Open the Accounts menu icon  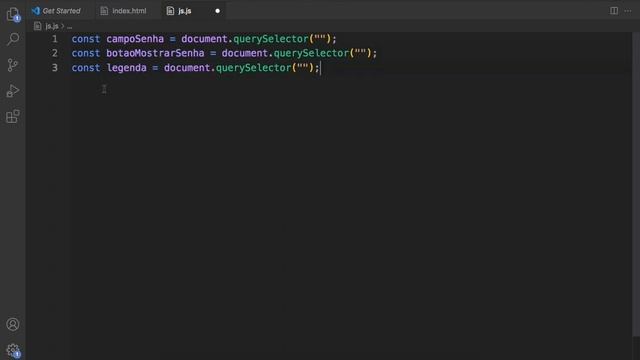coord(13,324)
